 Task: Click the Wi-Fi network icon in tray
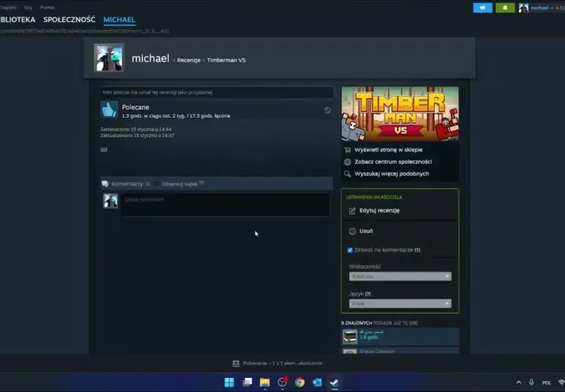tap(561, 383)
